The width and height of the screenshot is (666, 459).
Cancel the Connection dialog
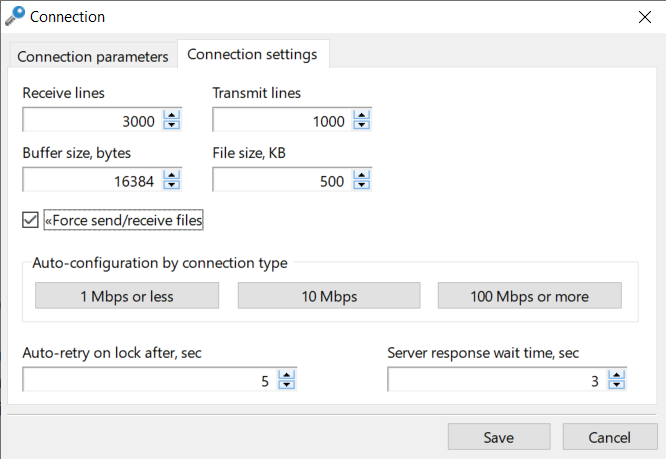click(x=610, y=437)
